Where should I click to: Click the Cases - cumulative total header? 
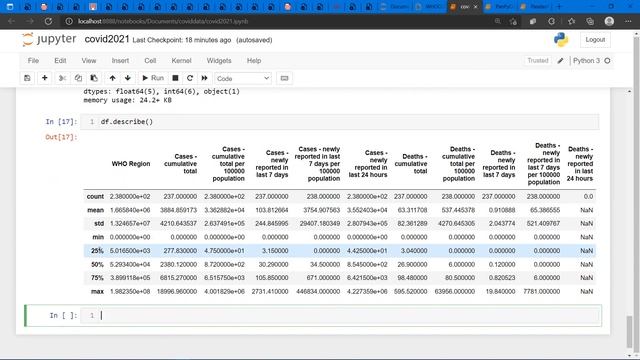click(180, 164)
